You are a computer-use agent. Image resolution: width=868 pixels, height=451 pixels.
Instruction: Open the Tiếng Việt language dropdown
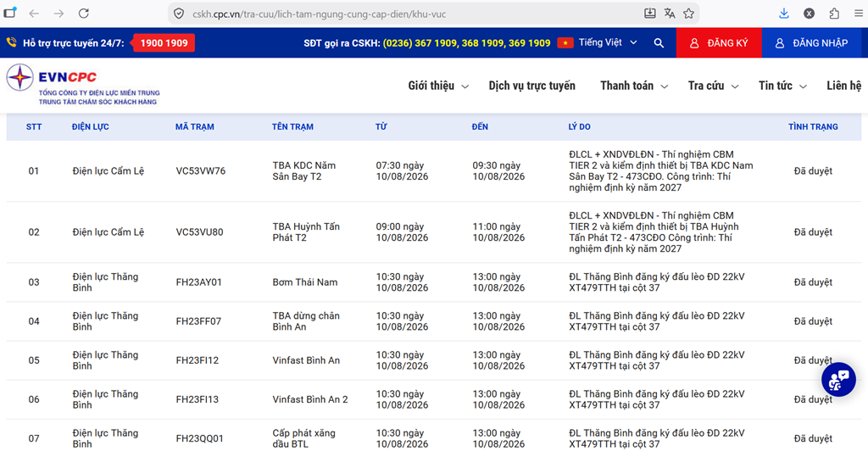(x=608, y=42)
